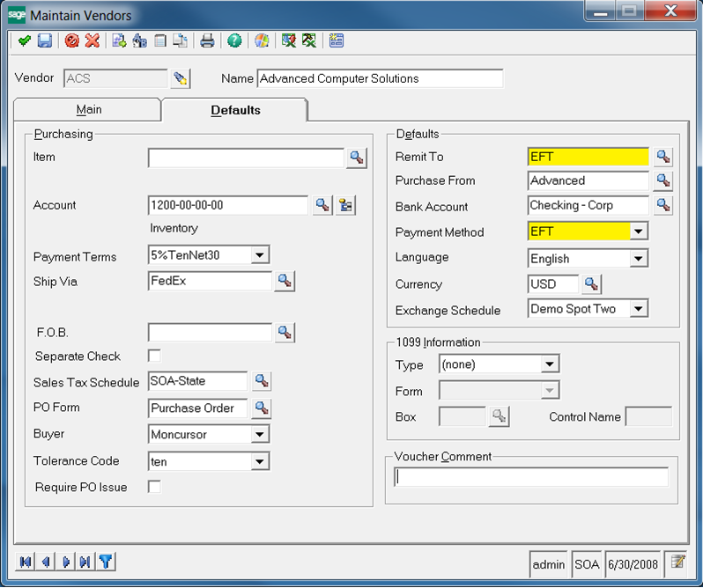The width and height of the screenshot is (703, 588).
Task: Click the Print toolbar icon
Action: pyautogui.click(x=207, y=40)
